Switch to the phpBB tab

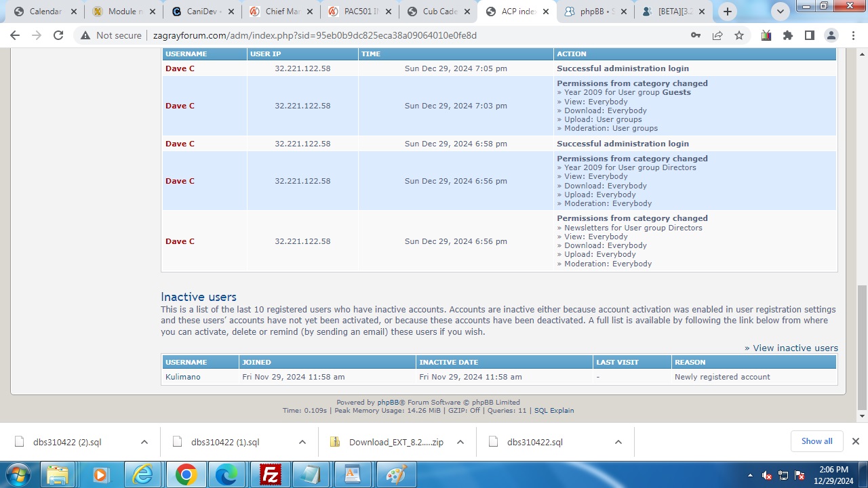(595, 12)
